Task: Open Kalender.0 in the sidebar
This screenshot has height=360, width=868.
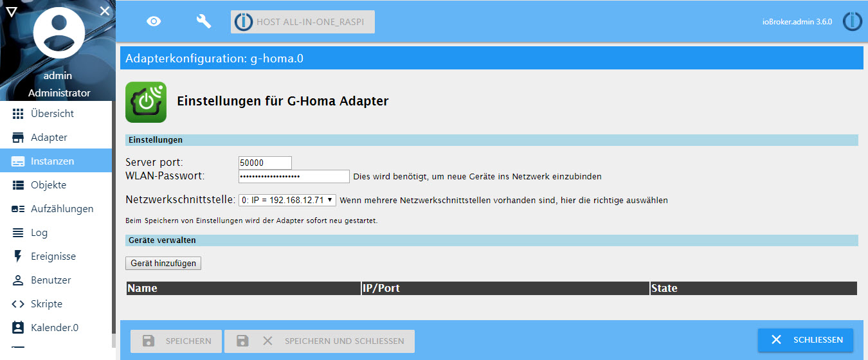Action: [x=56, y=328]
